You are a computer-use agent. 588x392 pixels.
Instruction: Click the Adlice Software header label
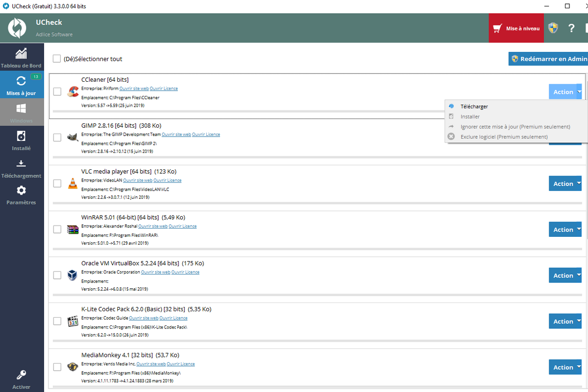click(54, 34)
